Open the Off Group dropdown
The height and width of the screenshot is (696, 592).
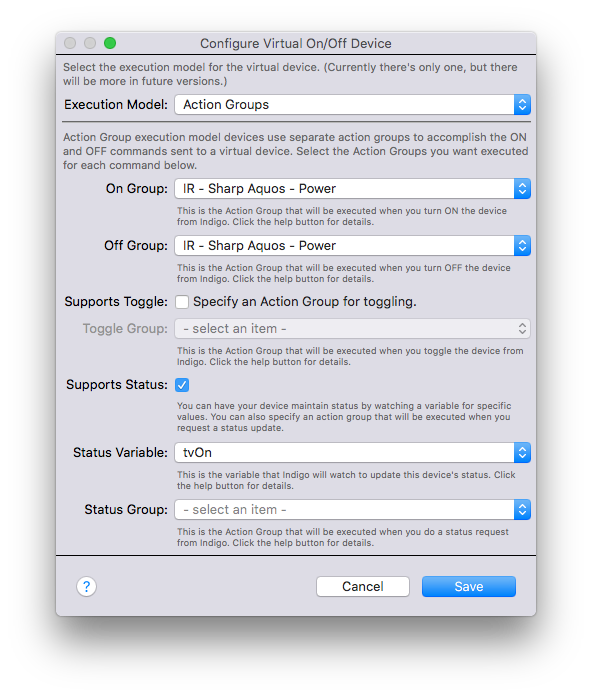coord(352,245)
